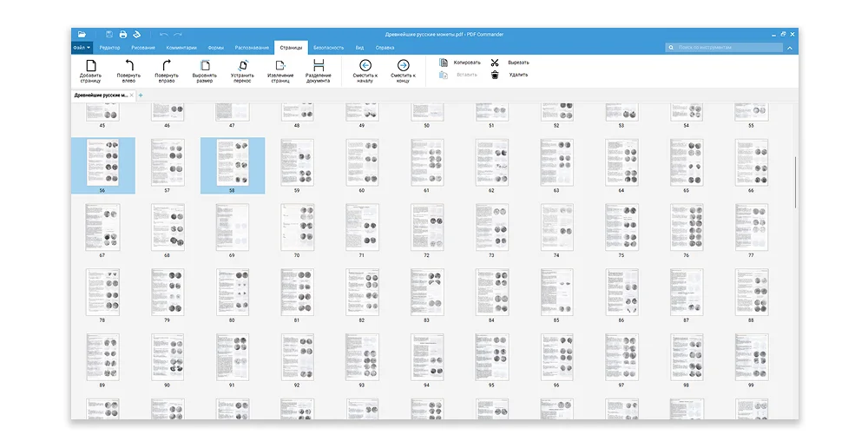Move pages to start with Сместить к началу
This screenshot has height=448, width=868.
pos(365,71)
